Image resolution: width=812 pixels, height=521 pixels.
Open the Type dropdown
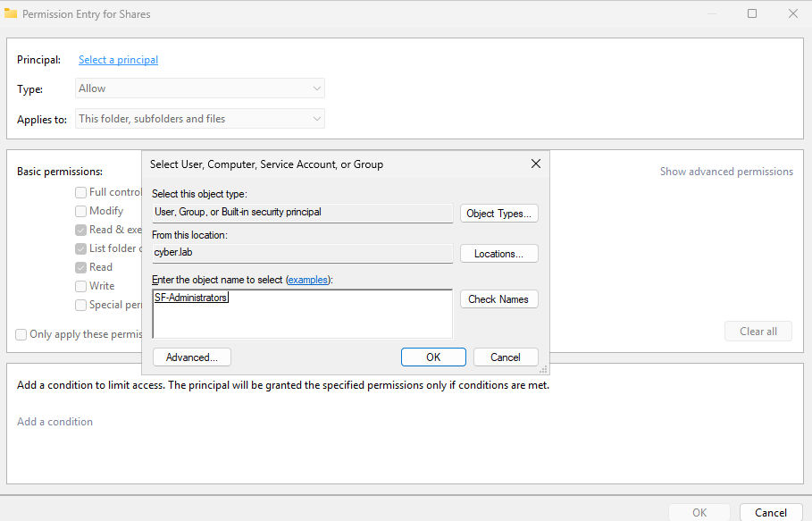[x=199, y=88]
